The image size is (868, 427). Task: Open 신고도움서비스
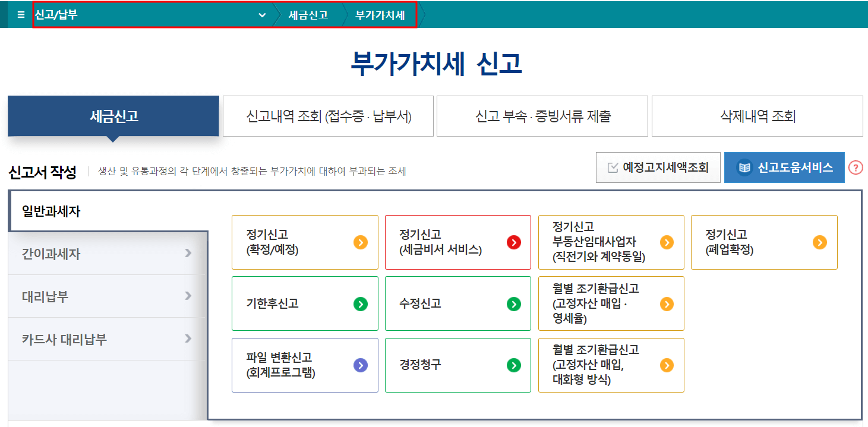click(x=784, y=168)
